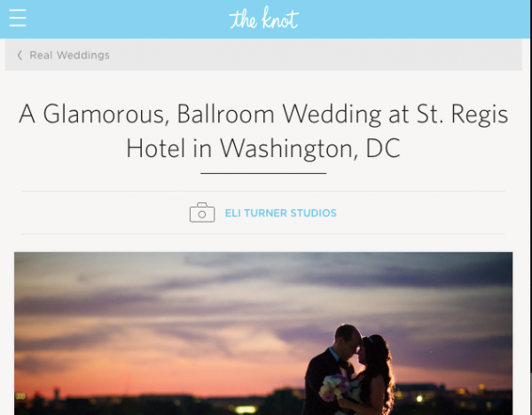Click empty area of blue header bar
The height and width of the screenshot is (415, 532).
coord(407,19)
